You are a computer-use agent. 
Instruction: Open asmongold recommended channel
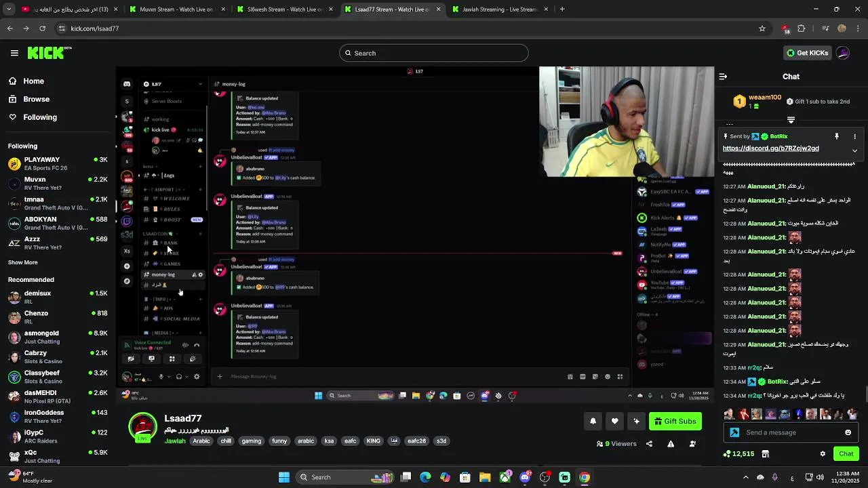tap(58, 337)
